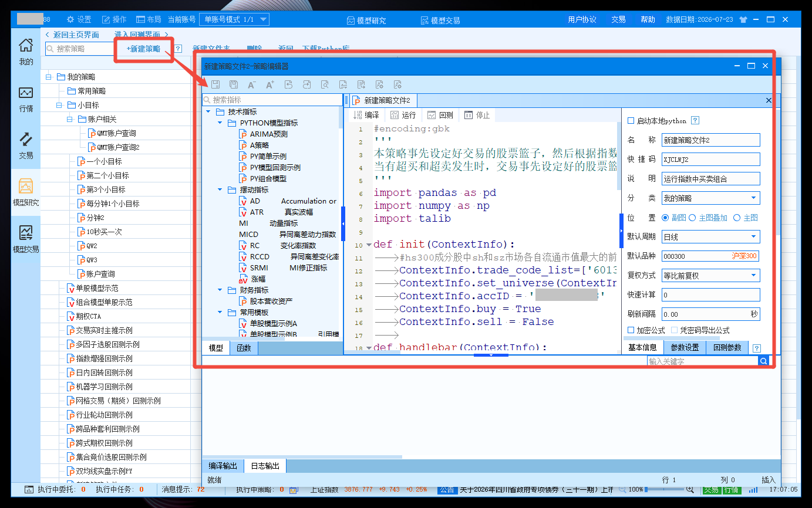Open the 复权方式 等比前复权 dropdown
This screenshot has height=508, width=812.
pyautogui.click(x=711, y=275)
